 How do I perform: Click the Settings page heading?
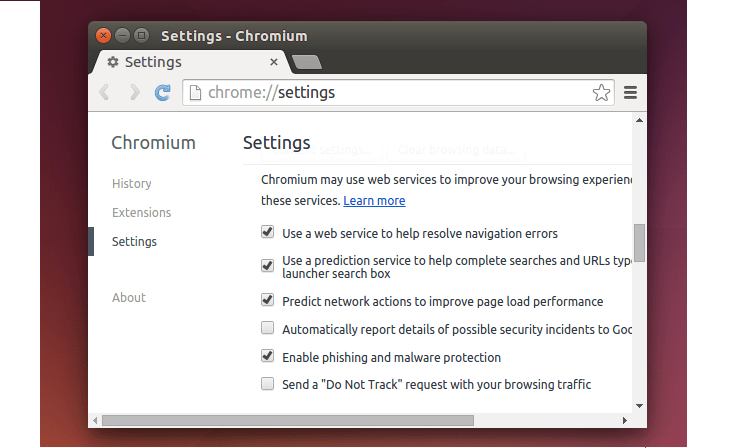(277, 143)
